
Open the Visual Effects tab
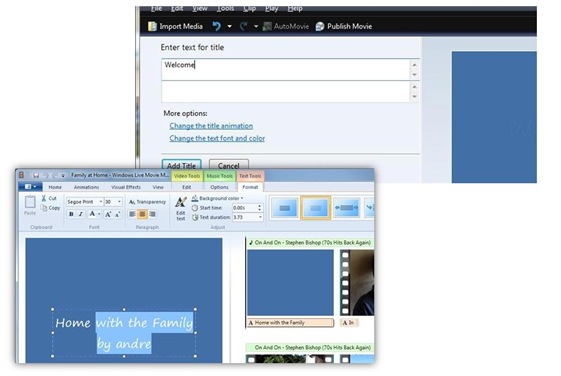pyautogui.click(x=126, y=187)
